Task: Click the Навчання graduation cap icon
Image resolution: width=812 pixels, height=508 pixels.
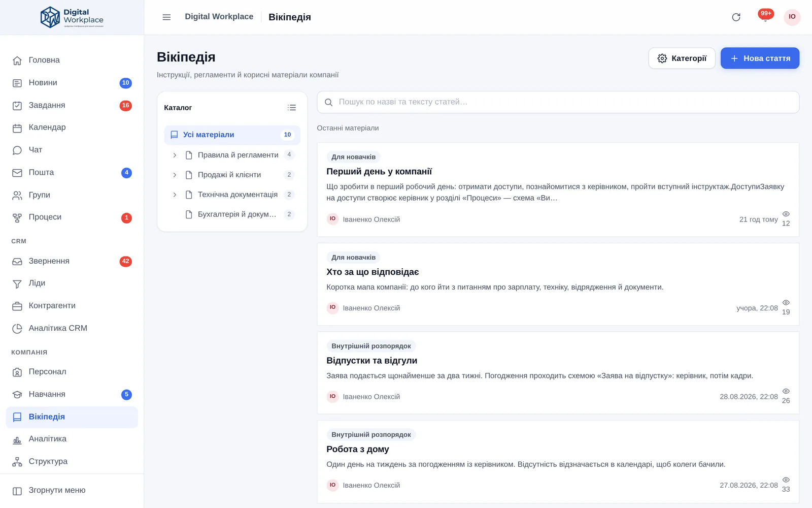Action: point(17,395)
